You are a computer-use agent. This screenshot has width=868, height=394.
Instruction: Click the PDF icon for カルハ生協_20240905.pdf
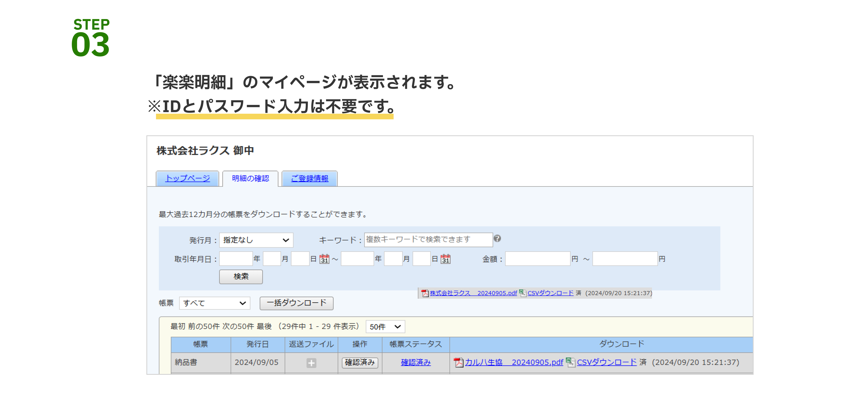459,362
